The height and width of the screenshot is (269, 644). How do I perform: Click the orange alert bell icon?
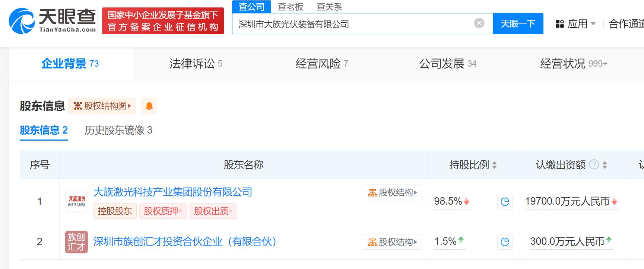click(149, 106)
